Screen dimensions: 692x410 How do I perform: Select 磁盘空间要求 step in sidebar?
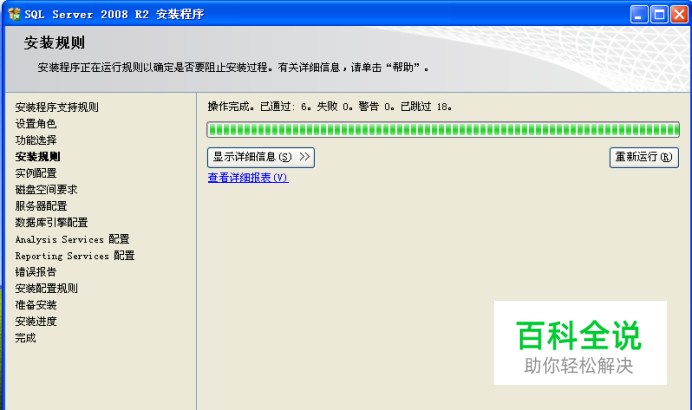[x=46, y=190]
